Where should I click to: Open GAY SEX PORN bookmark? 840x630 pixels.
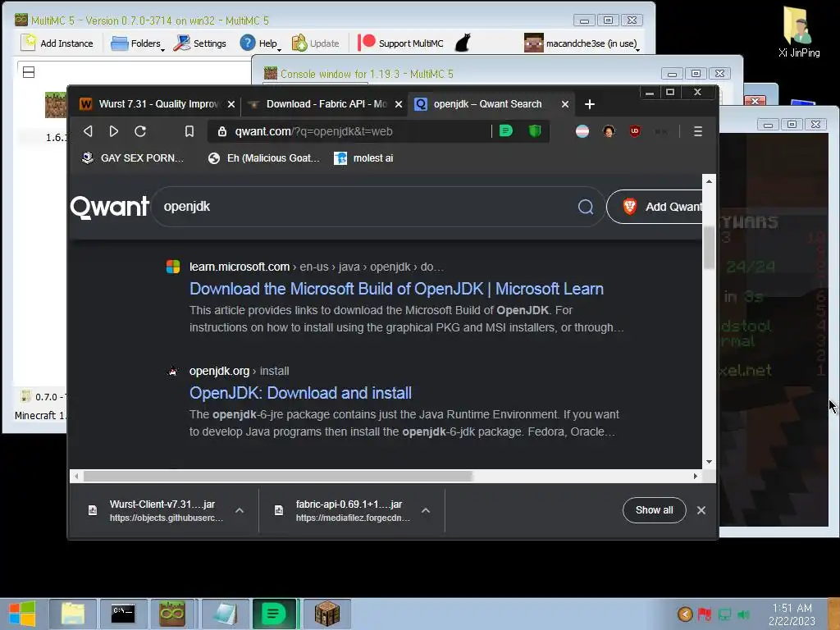[132, 158]
